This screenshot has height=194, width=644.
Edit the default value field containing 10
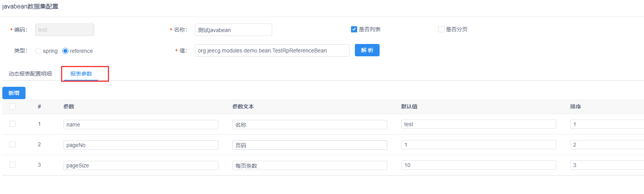click(x=479, y=165)
